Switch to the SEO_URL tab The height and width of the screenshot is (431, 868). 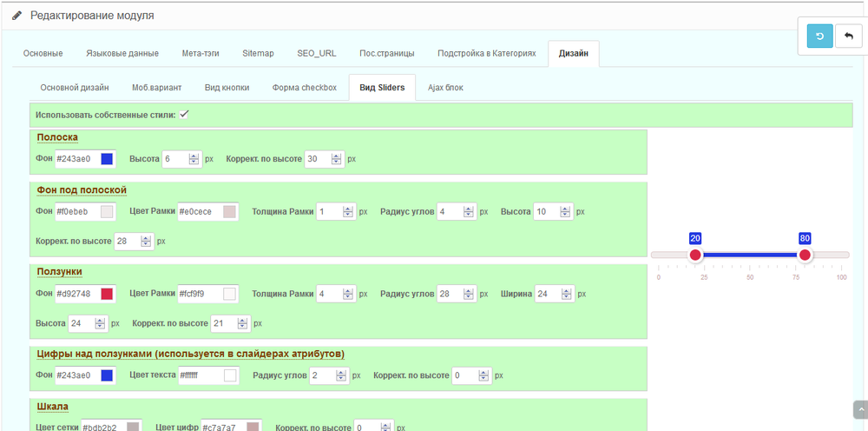point(317,54)
